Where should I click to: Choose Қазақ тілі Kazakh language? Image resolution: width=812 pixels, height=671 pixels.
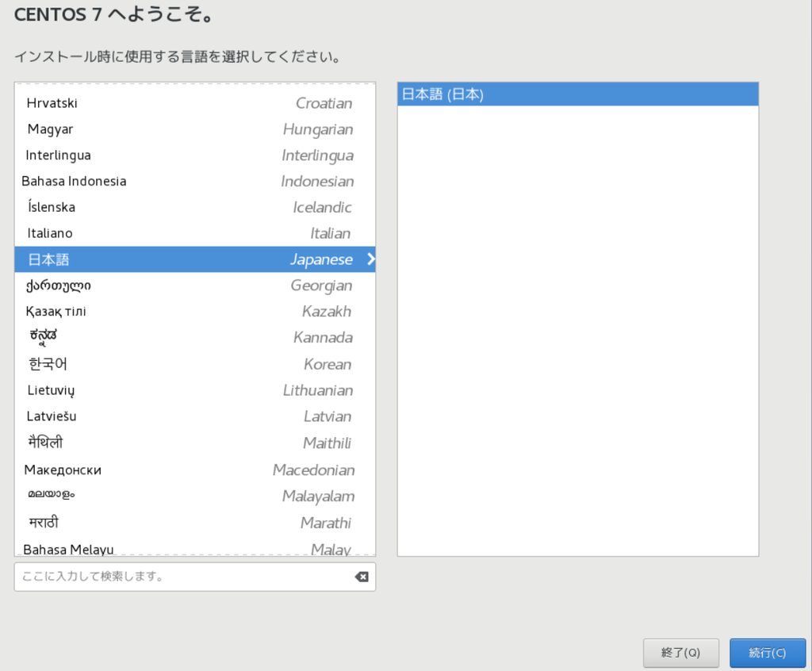coord(195,312)
